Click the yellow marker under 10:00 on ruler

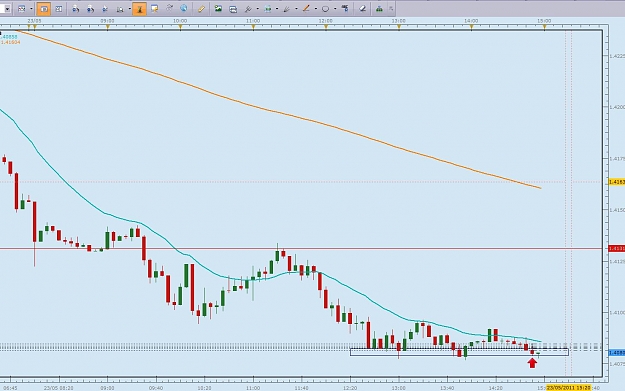point(180,27)
